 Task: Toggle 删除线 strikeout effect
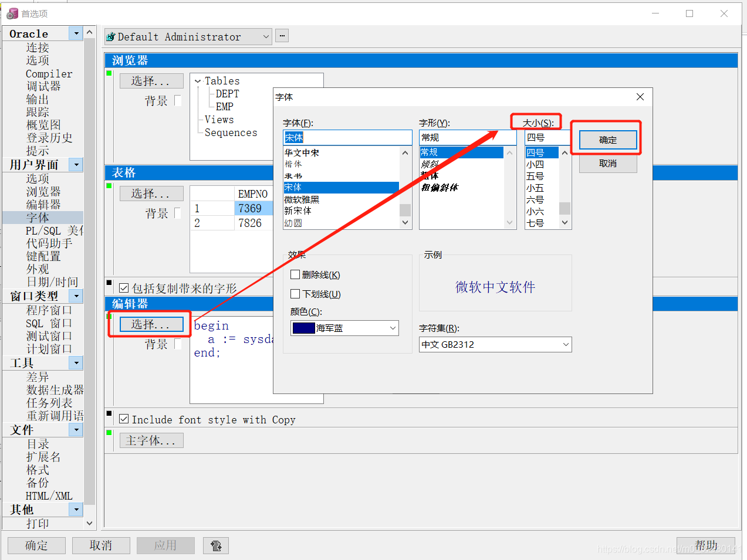pyautogui.click(x=295, y=274)
